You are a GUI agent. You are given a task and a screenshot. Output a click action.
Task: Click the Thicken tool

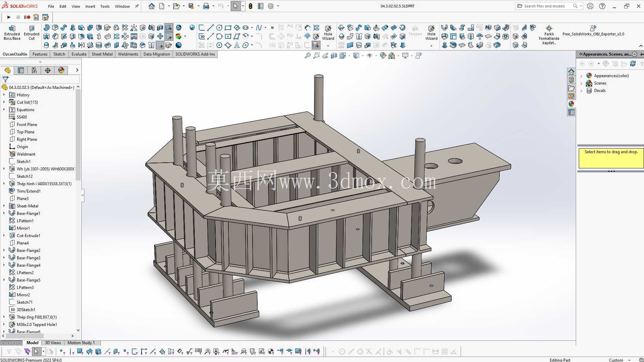tap(415, 31)
